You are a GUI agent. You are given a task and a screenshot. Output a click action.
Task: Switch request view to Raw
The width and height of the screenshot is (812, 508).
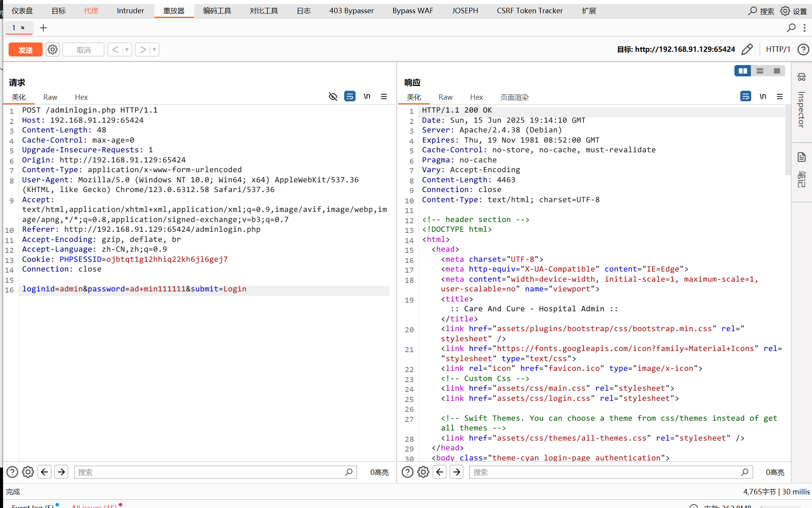50,97
